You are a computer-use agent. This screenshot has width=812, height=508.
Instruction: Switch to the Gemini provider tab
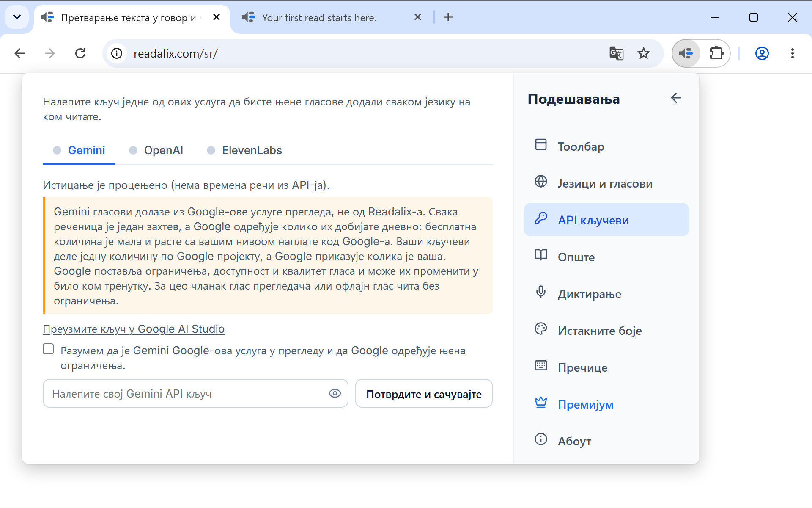[x=79, y=150]
